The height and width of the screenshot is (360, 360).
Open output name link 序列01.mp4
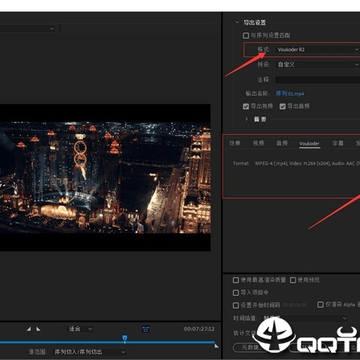(x=290, y=94)
